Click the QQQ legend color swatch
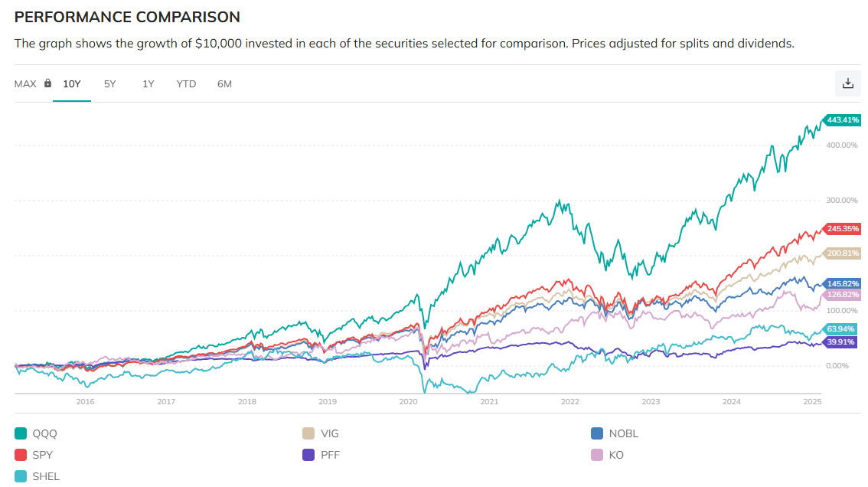 [21, 433]
